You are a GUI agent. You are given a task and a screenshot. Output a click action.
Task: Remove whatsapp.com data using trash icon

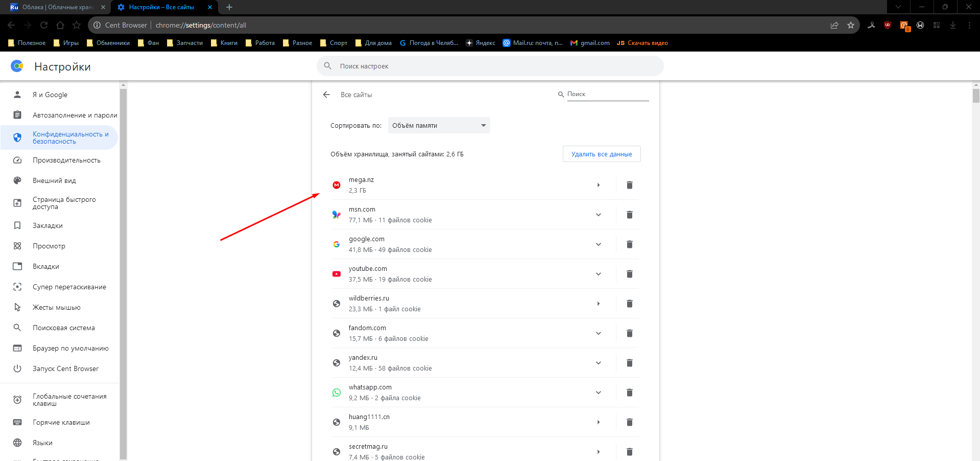pos(629,393)
